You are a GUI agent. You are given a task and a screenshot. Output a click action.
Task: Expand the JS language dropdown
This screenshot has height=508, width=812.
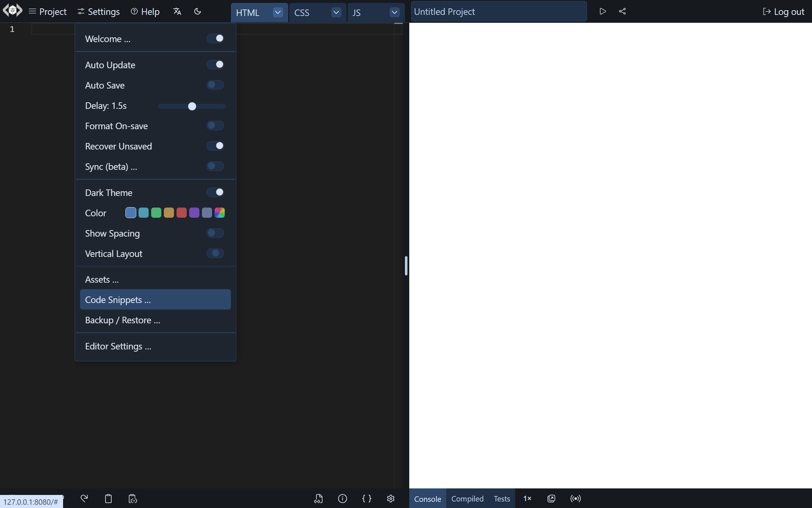(395, 12)
